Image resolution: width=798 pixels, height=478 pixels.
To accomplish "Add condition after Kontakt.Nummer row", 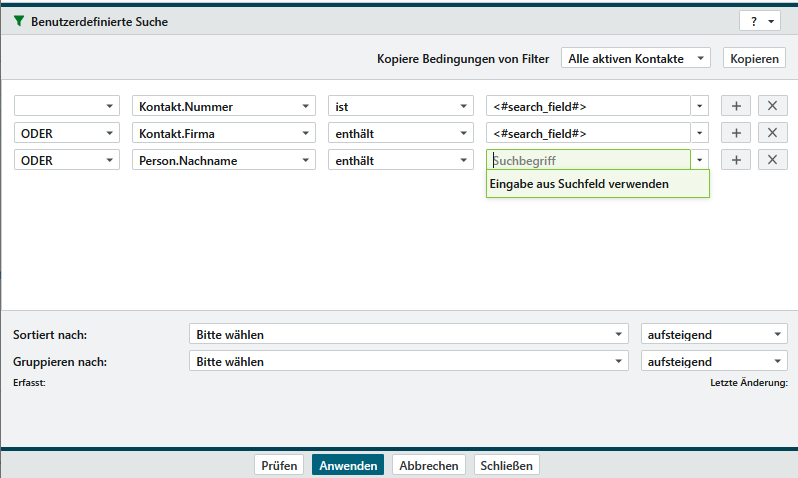I will point(735,106).
